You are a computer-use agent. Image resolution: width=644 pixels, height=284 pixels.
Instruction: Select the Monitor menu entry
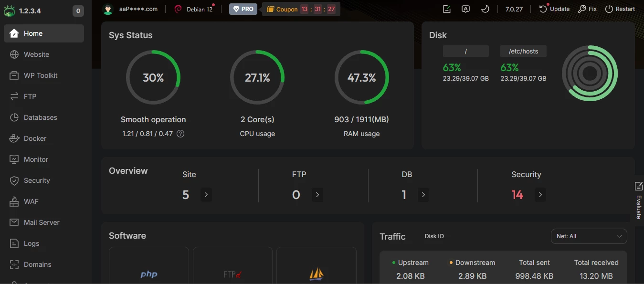[36, 159]
